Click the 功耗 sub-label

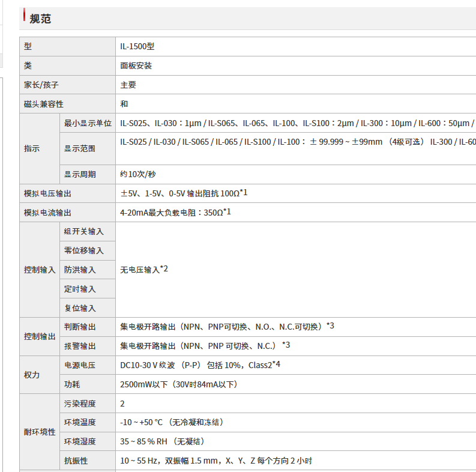coord(72,384)
